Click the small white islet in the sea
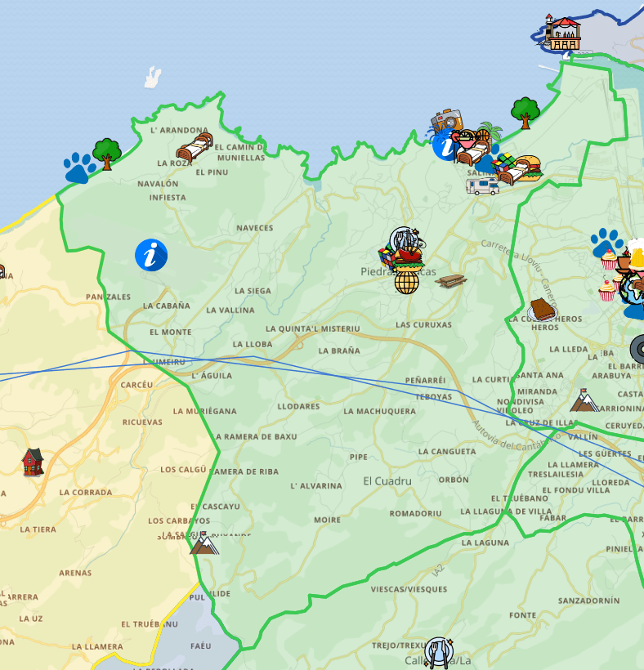The height and width of the screenshot is (670, 644). pos(153,78)
